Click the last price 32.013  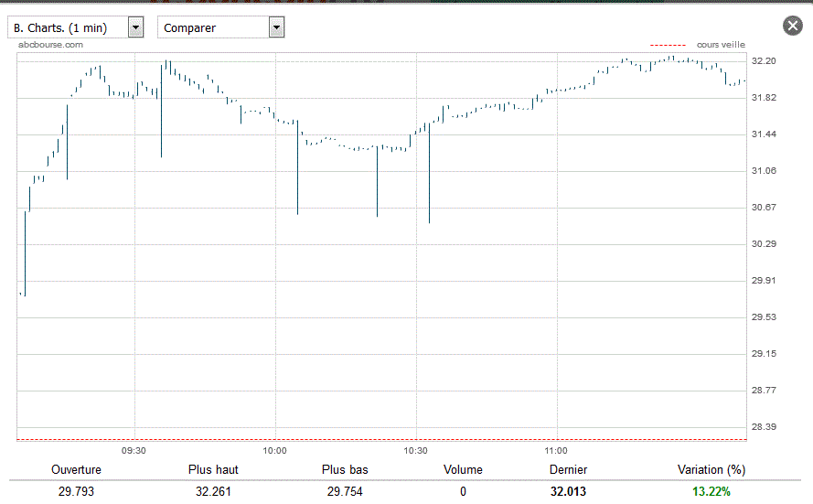pyautogui.click(x=568, y=491)
